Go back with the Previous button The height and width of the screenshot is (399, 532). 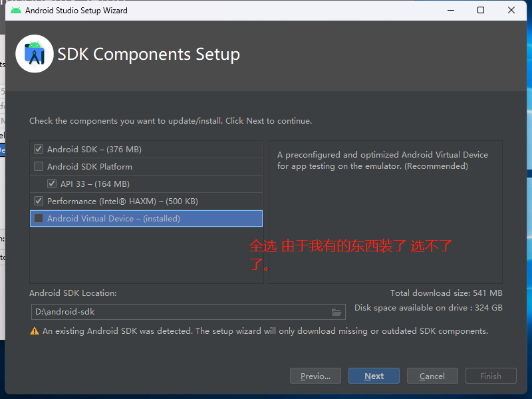coord(315,376)
